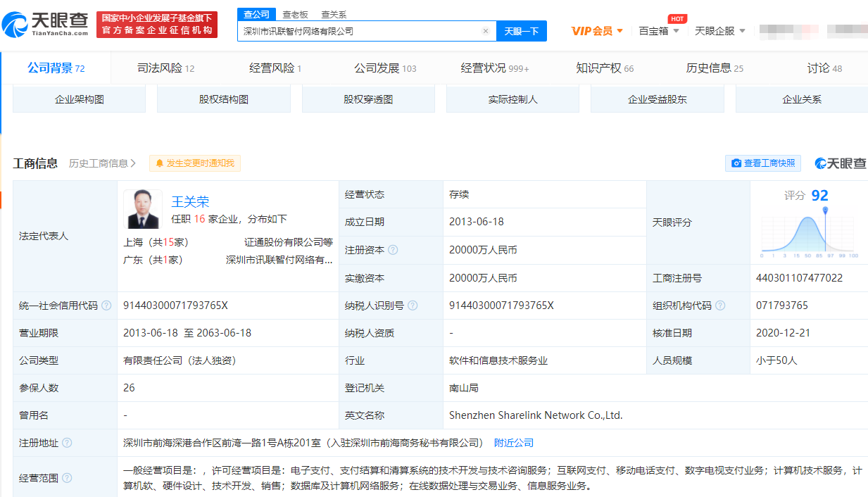Viewport: 868px width, 497px height.
Task: Click help icon beside 统一社会信用代码
Action: [106, 306]
